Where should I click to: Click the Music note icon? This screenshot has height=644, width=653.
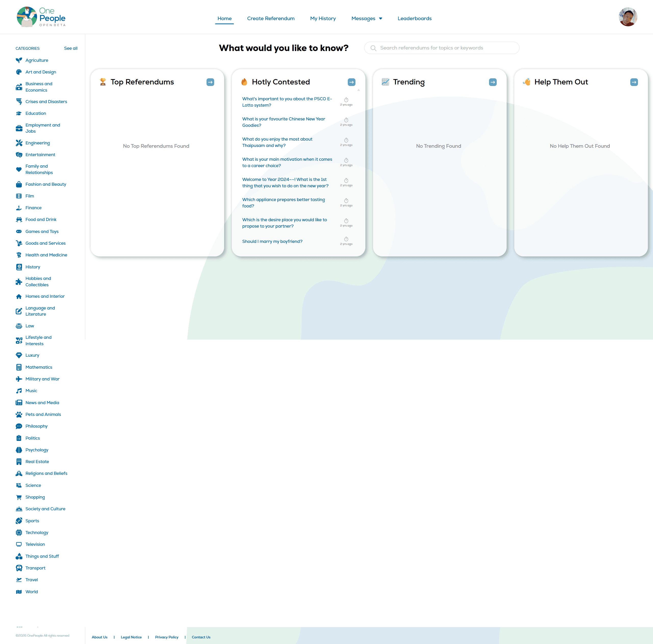coord(19,391)
